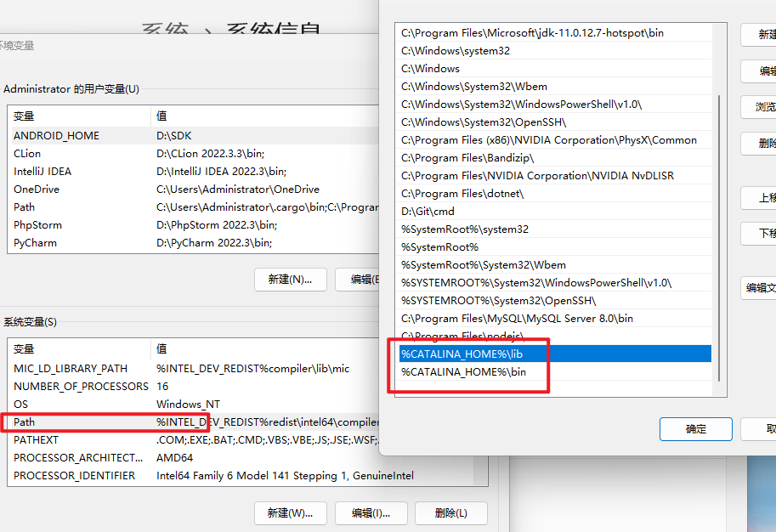Select the PATHEXT system variable row
Viewport: 776px width, 532px height.
point(37,440)
